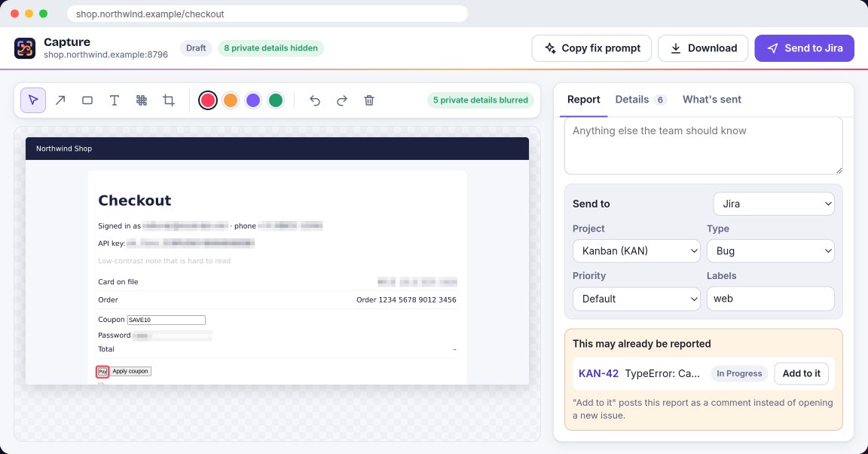
Task: Select the crop tool
Action: pyautogui.click(x=169, y=100)
